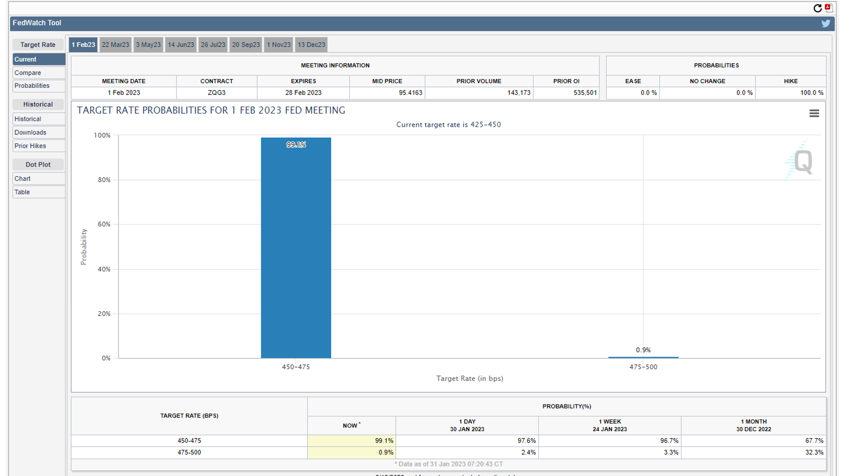Click the 97.6% one-day probability cell
The height and width of the screenshot is (476, 868).
[x=467, y=441]
